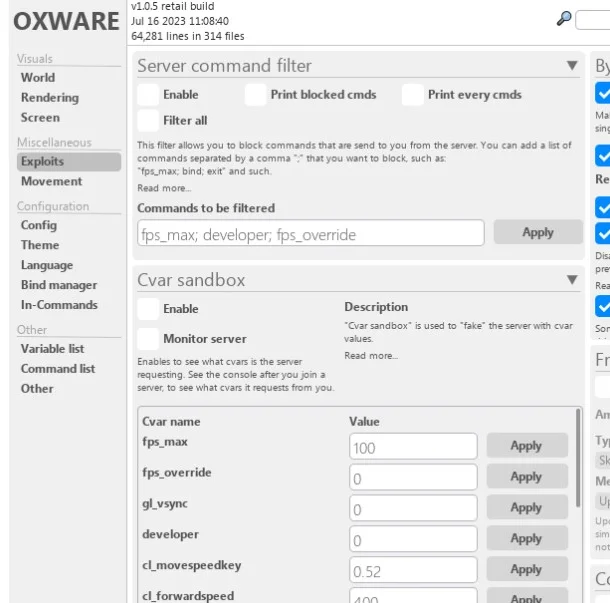Click the magnifying glass search icon
This screenshot has width=610, height=603.
[564, 18]
